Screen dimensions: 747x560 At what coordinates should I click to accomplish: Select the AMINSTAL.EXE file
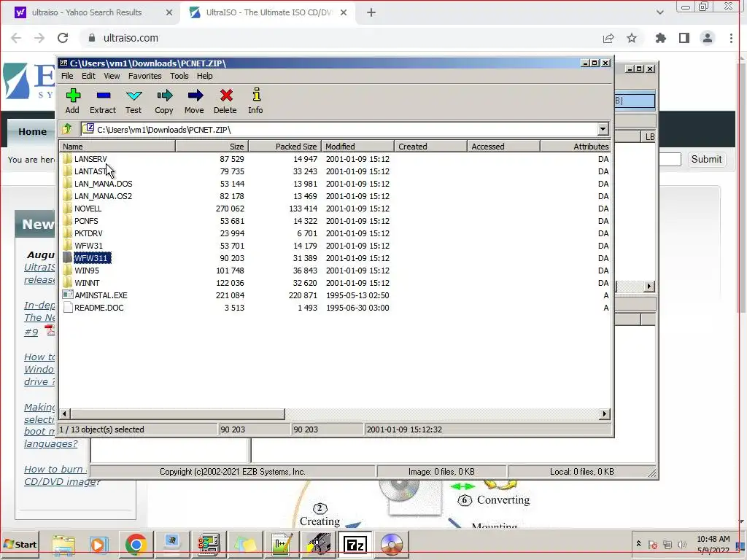[x=101, y=295]
